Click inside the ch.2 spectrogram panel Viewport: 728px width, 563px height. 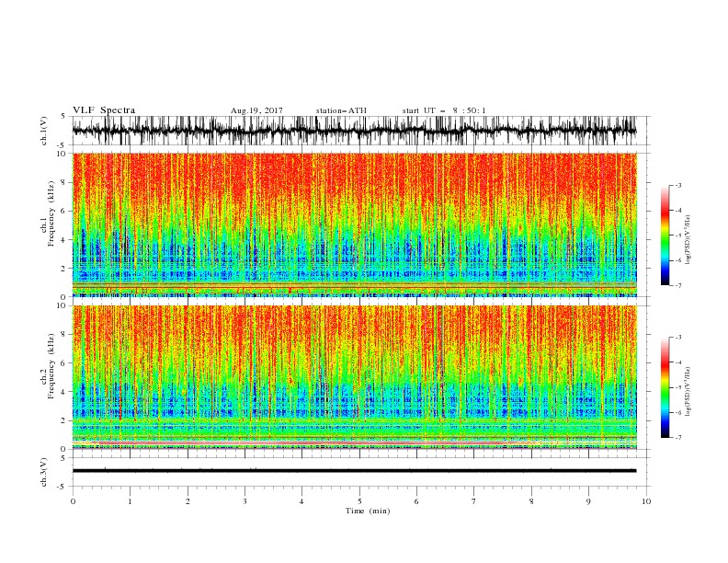pyautogui.click(x=354, y=377)
